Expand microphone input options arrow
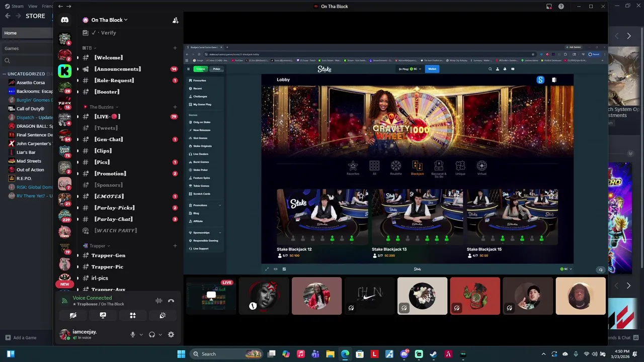644x362 pixels. point(141,334)
